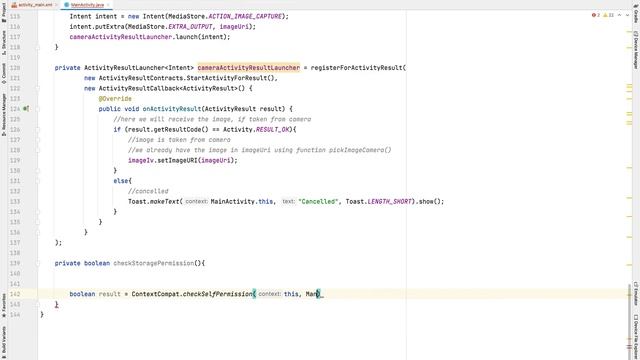
Task: Collapse the onActivityResult method fold at line 124
Action: (38, 109)
